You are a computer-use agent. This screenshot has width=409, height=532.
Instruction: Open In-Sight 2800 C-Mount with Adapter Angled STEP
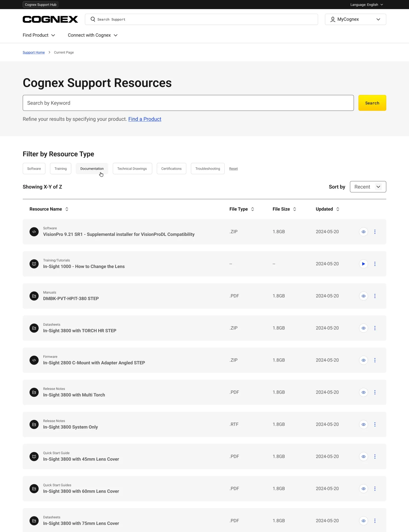pos(94,363)
